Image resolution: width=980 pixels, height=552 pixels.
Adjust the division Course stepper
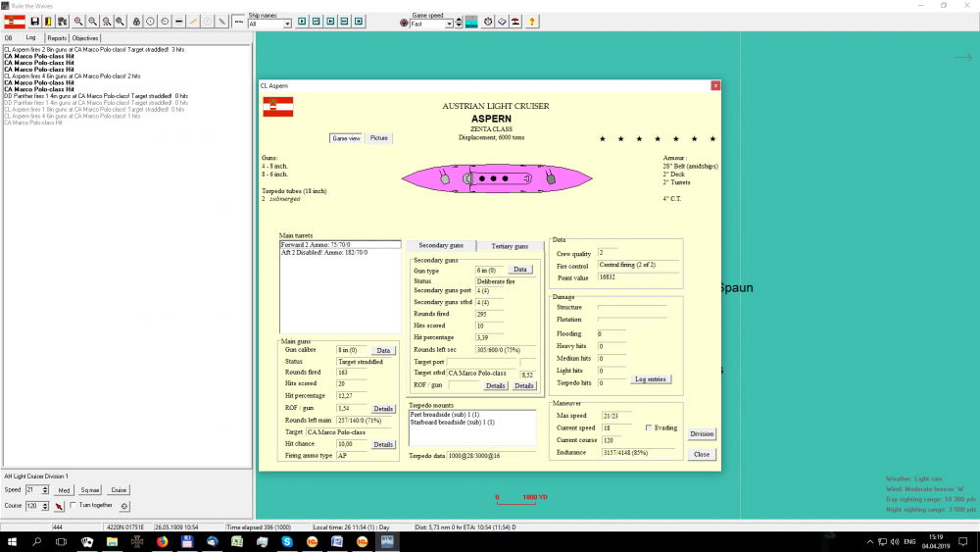coord(45,506)
